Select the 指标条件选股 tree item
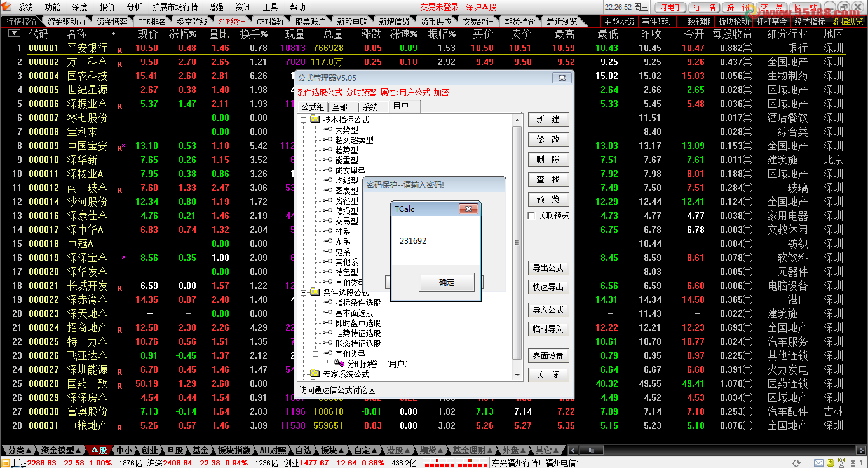This screenshot has width=868, height=468. point(358,303)
